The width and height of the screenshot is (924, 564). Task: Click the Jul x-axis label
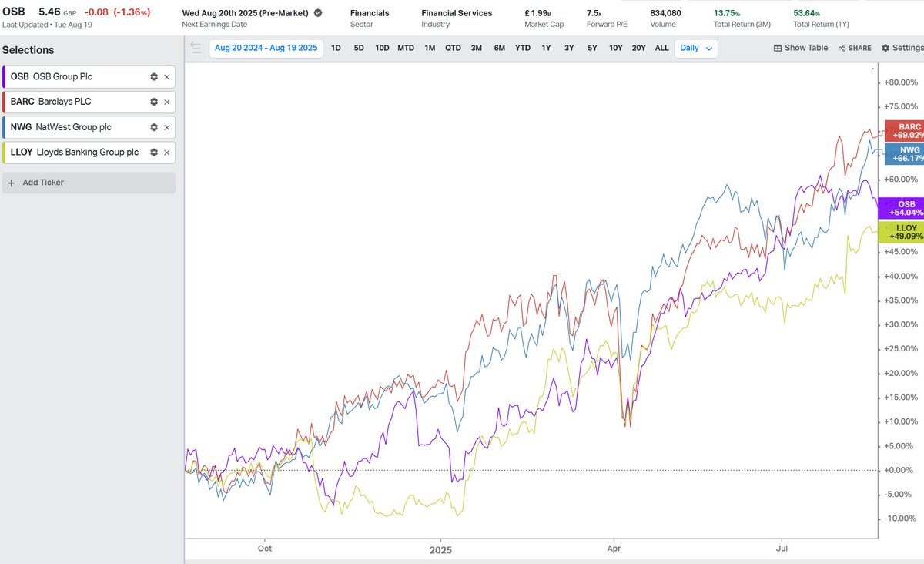(x=783, y=549)
